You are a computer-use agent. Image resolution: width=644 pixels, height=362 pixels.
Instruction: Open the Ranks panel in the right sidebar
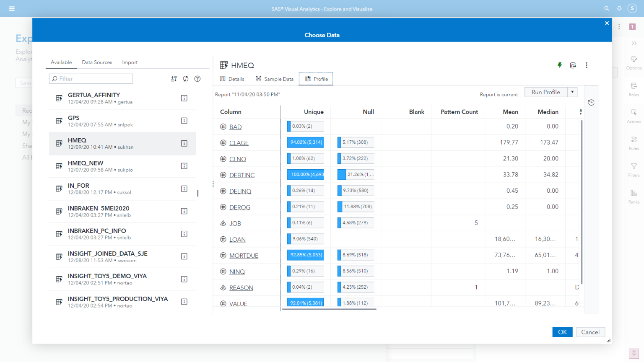pos(634,197)
